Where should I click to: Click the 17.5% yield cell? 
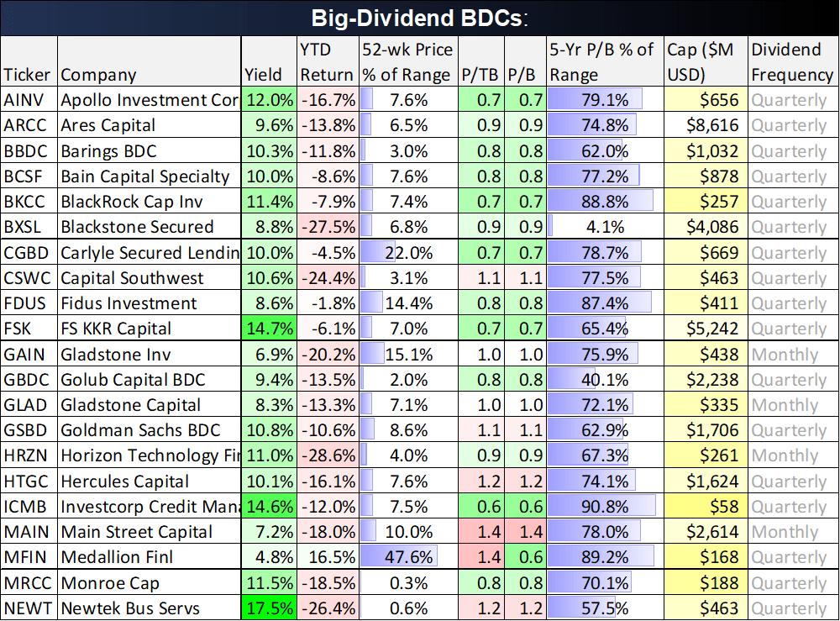point(269,608)
